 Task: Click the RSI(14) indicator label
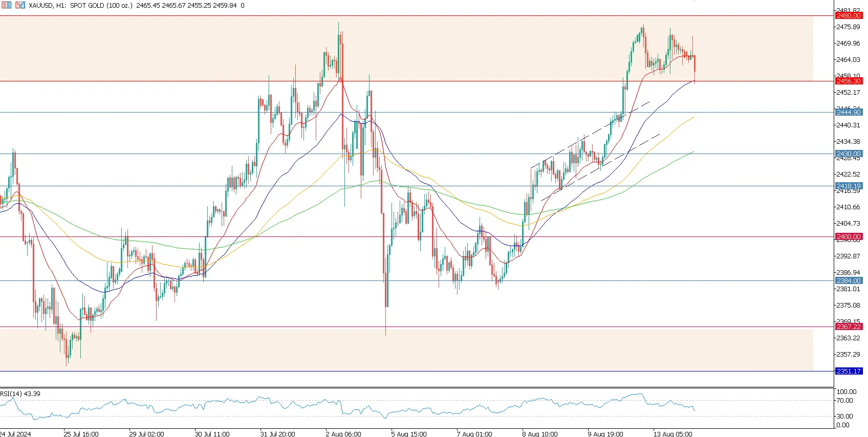click(x=20, y=394)
